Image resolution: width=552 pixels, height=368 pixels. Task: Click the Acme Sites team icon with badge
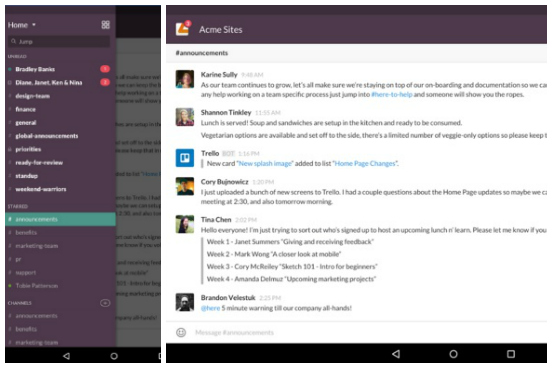tap(183, 29)
